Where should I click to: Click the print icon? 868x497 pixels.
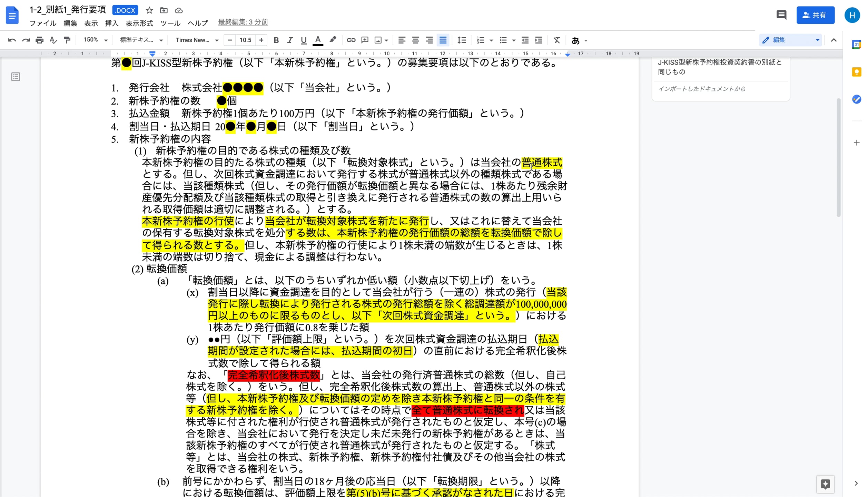(39, 40)
